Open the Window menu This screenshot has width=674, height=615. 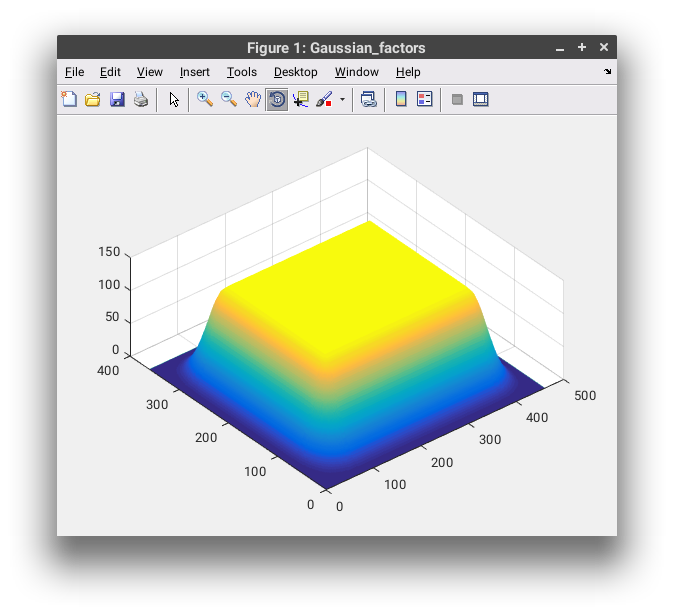[357, 72]
